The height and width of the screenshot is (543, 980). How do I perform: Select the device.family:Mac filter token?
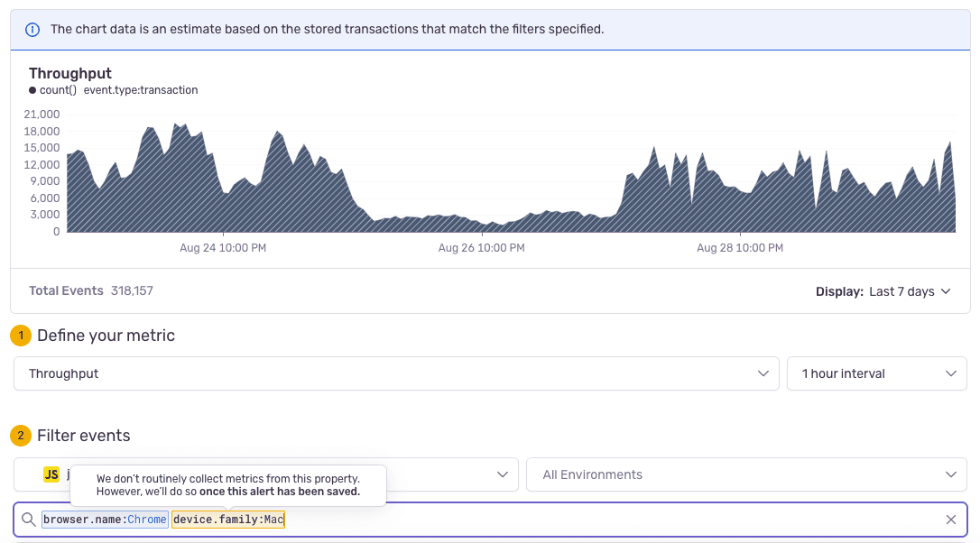click(x=227, y=519)
